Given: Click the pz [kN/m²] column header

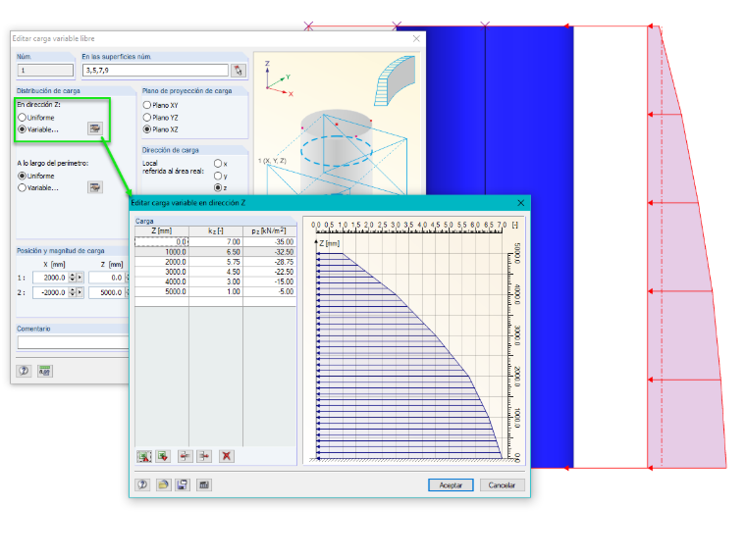Looking at the screenshot, I should click(x=270, y=230).
